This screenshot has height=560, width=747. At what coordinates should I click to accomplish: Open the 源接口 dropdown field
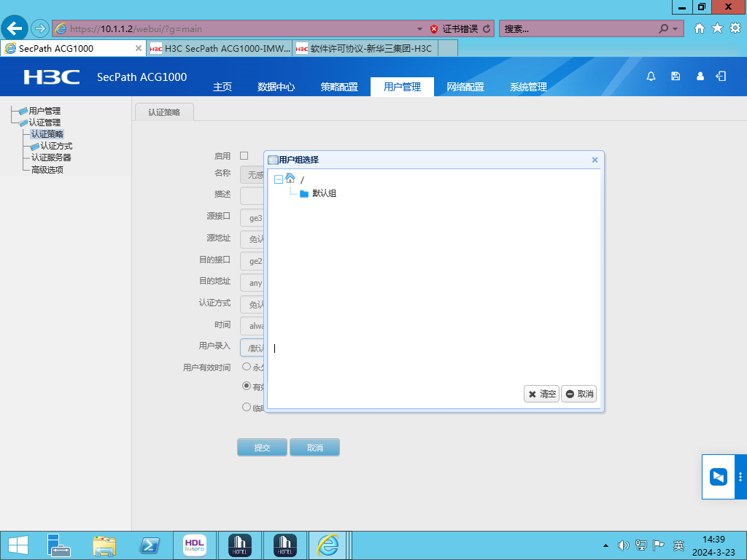(x=252, y=218)
